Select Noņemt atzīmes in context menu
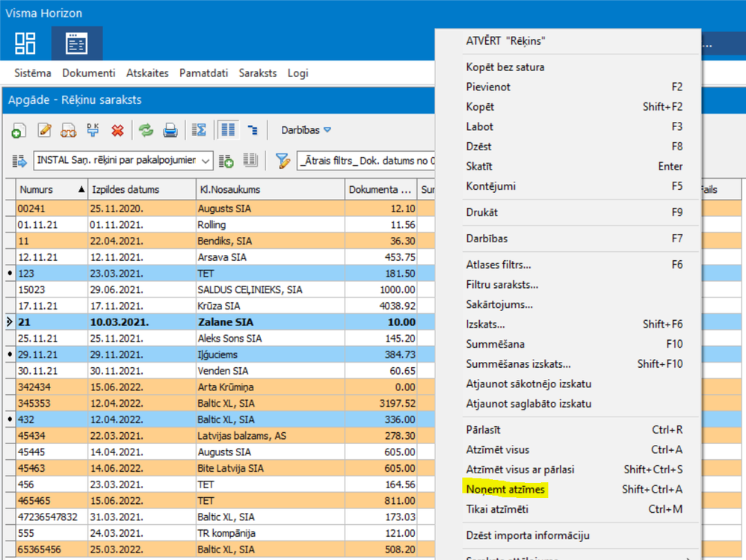Screen dimensions: 746x560 click(505, 490)
